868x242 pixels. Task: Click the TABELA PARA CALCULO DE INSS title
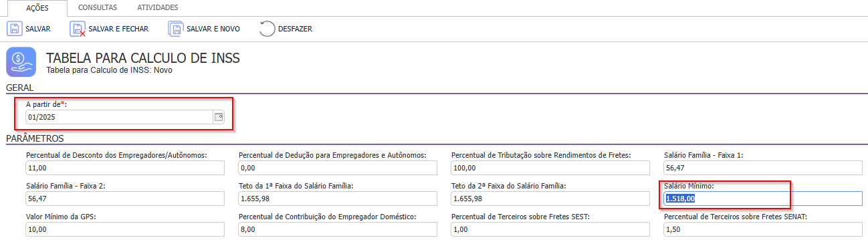point(143,58)
